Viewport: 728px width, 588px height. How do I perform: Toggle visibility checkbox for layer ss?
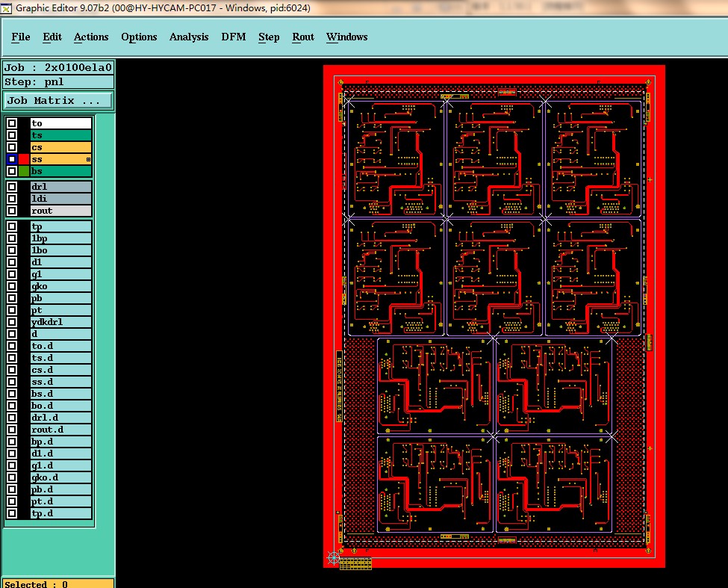point(12,159)
